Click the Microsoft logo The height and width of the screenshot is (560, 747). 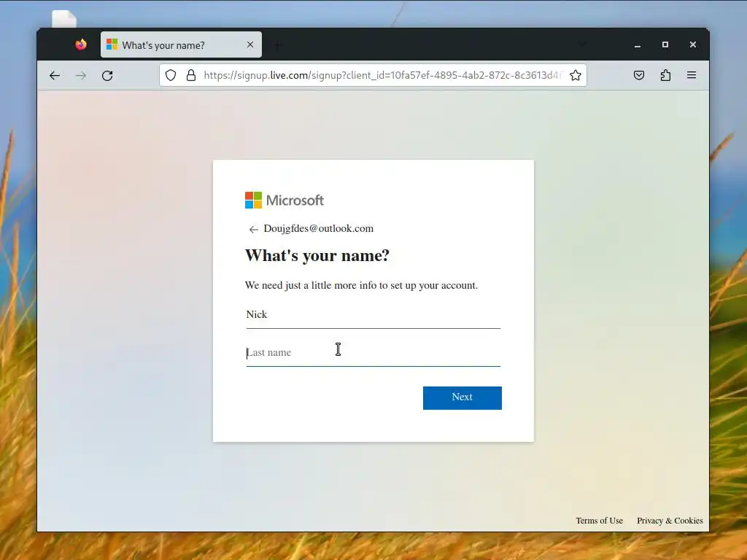pyautogui.click(x=285, y=201)
